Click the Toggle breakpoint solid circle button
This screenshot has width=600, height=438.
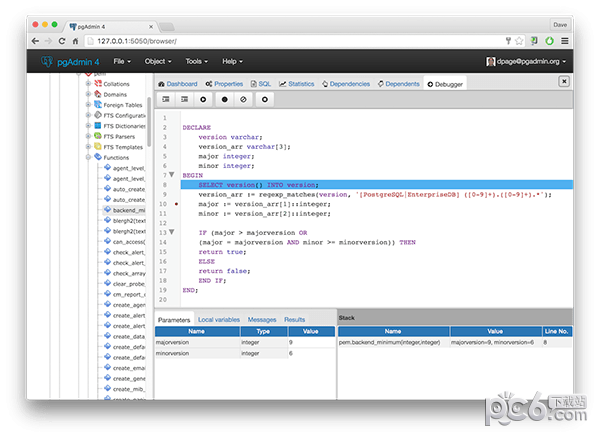[225, 99]
